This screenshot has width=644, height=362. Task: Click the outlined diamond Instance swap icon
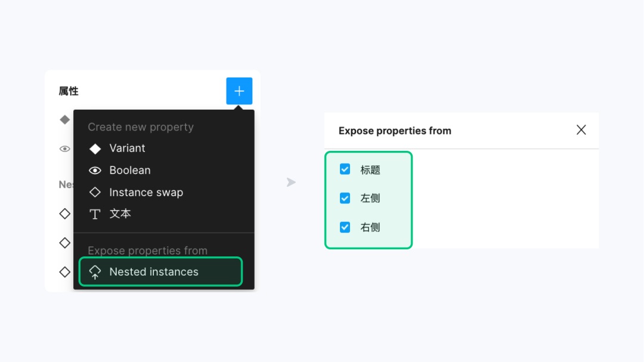pyautogui.click(x=95, y=192)
